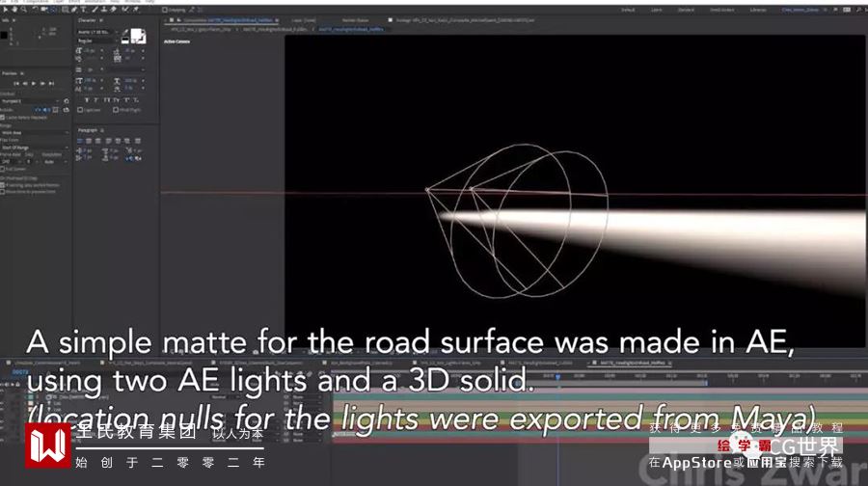Select the Pan Behind anchor tool
Screen dimensions: 868x486
tap(53, 10)
